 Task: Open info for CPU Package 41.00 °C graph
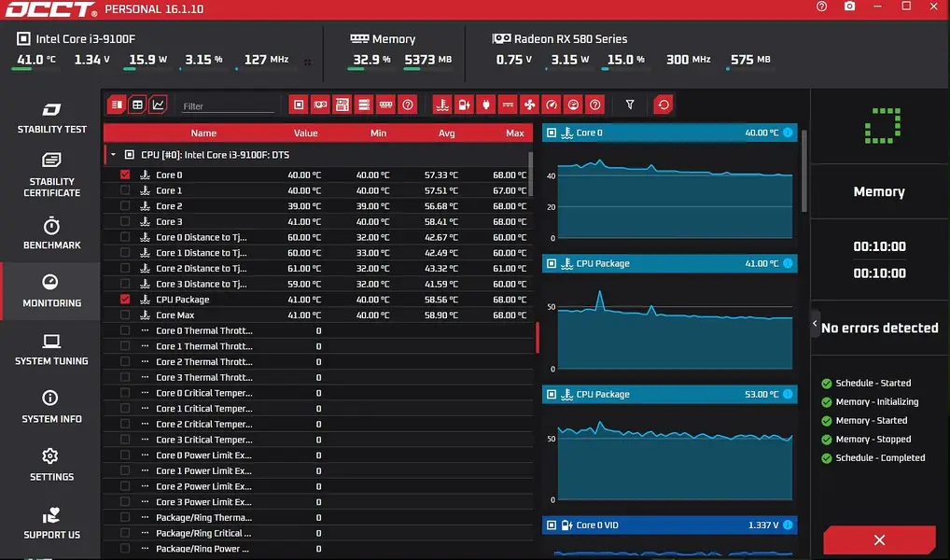(788, 263)
